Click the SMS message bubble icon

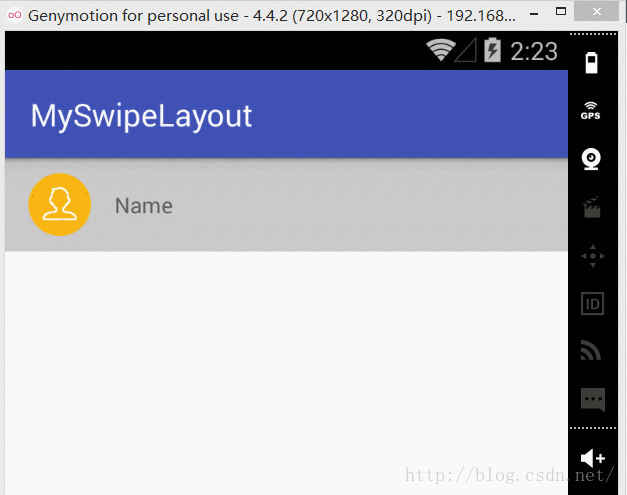[592, 400]
